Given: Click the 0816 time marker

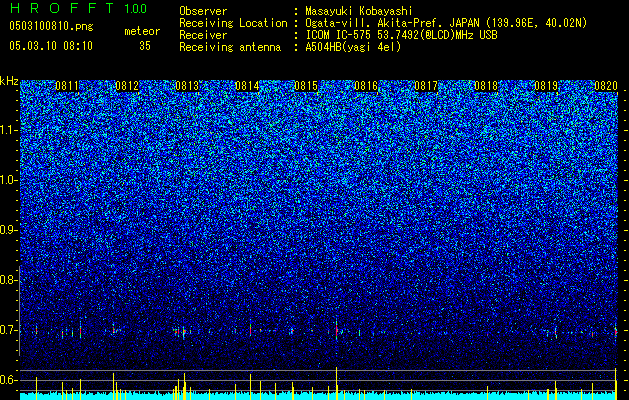Looking at the screenshot, I should coord(366,86).
